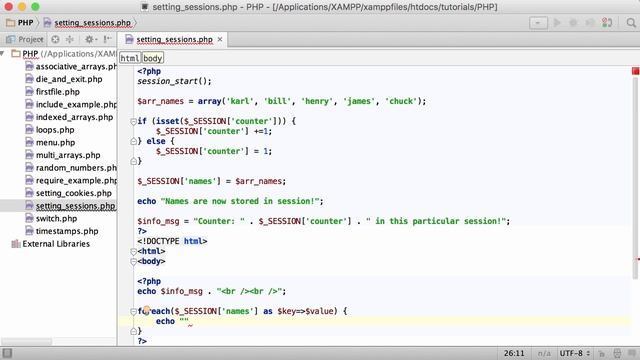Click n/a line separator indicator

(544, 353)
